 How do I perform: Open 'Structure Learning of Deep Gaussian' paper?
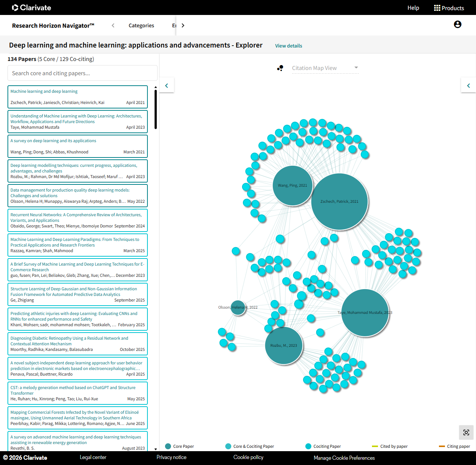[77, 294]
